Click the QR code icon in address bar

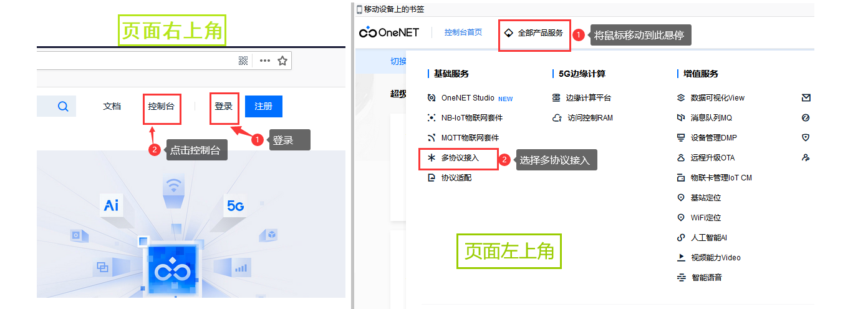coord(244,61)
